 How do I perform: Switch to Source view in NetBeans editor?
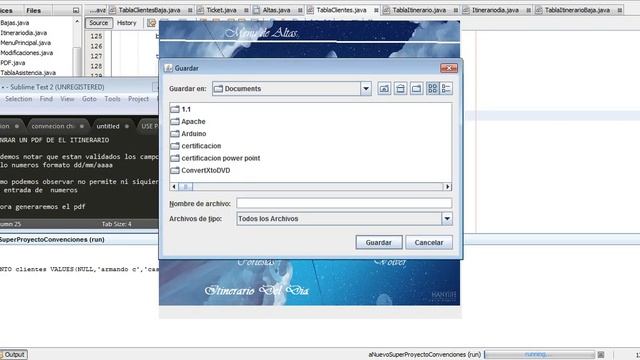pyautogui.click(x=99, y=23)
